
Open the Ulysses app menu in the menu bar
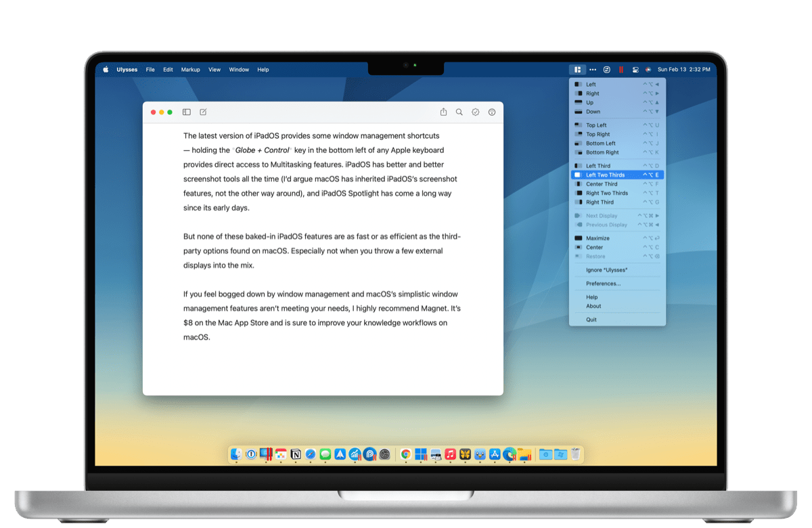pyautogui.click(x=127, y=70)
